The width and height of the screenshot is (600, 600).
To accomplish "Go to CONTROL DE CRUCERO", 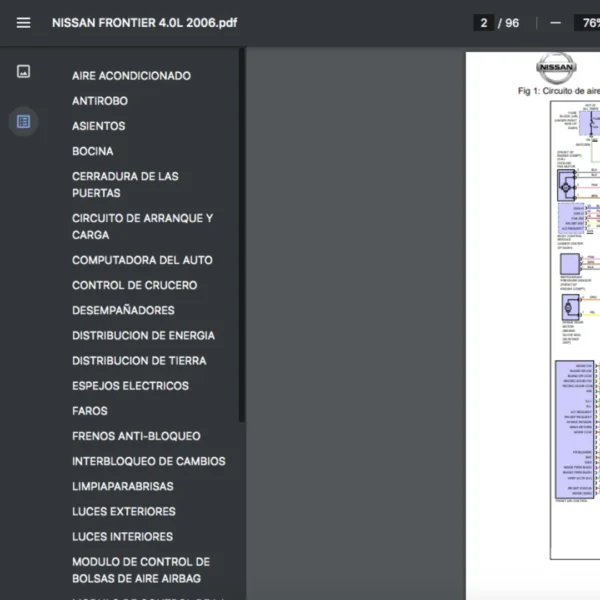I will point(134,285).
